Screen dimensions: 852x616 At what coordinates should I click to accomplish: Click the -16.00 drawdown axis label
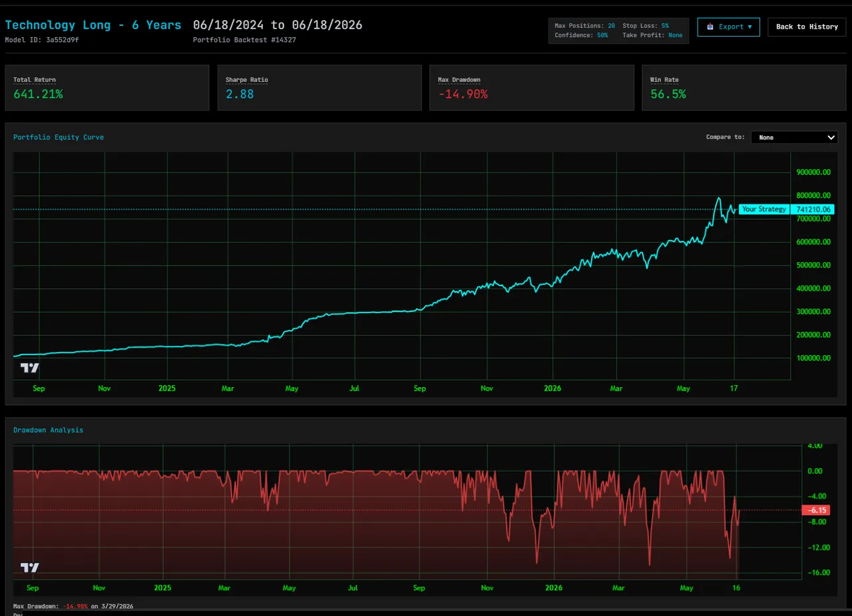pyautogui.click(x=817, y=573)
